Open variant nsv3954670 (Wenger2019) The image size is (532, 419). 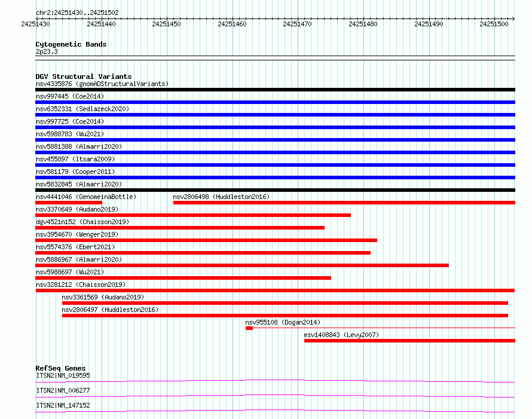coord(77,234)
